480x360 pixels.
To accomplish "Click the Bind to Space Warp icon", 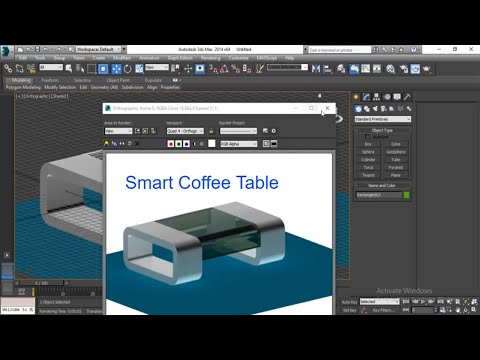I will (31, 69).
